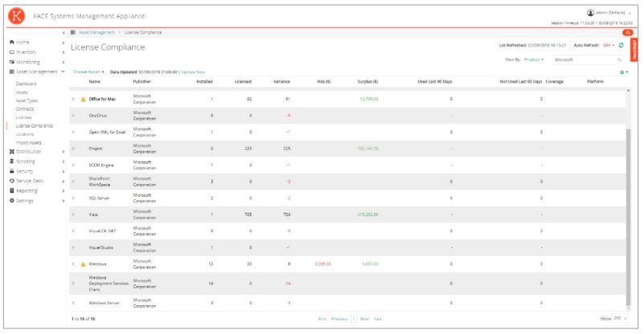Expand the Visual Studio row
This screenshot has width=644, height=334.
coord(73,247)
